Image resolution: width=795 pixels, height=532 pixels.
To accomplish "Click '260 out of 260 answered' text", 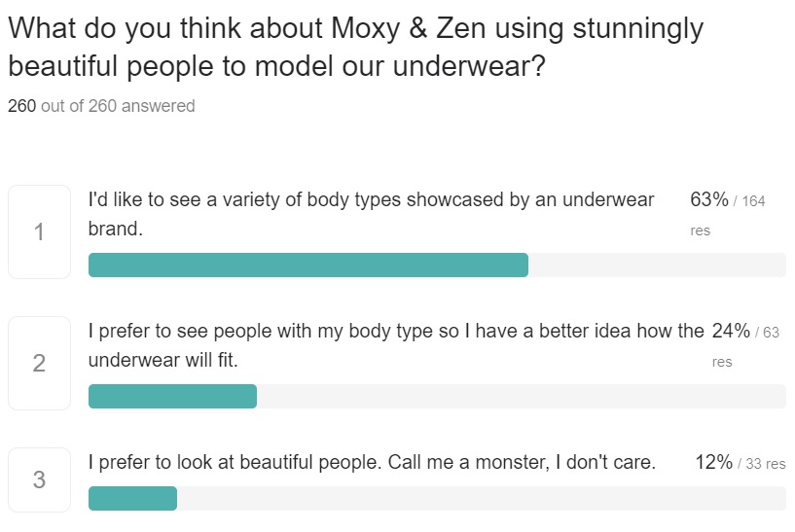I will click(x=101, y=106).
